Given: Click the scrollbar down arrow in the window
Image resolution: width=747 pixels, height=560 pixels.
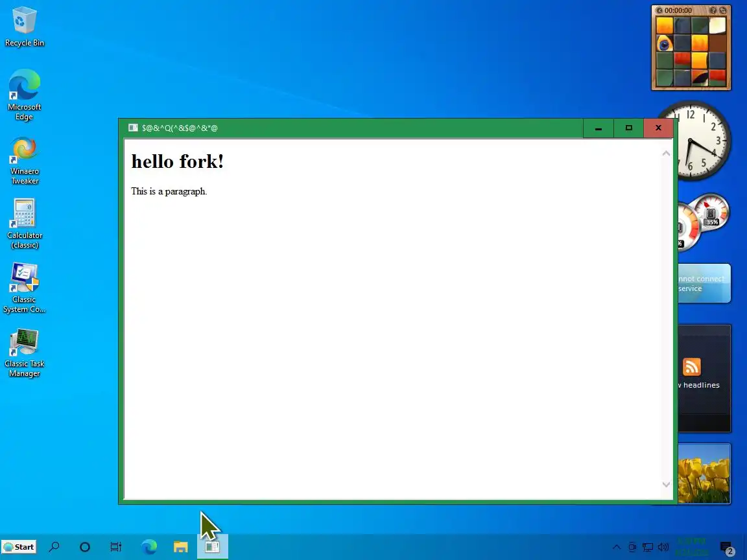Looking at the screenshot, I should (666, 485).
